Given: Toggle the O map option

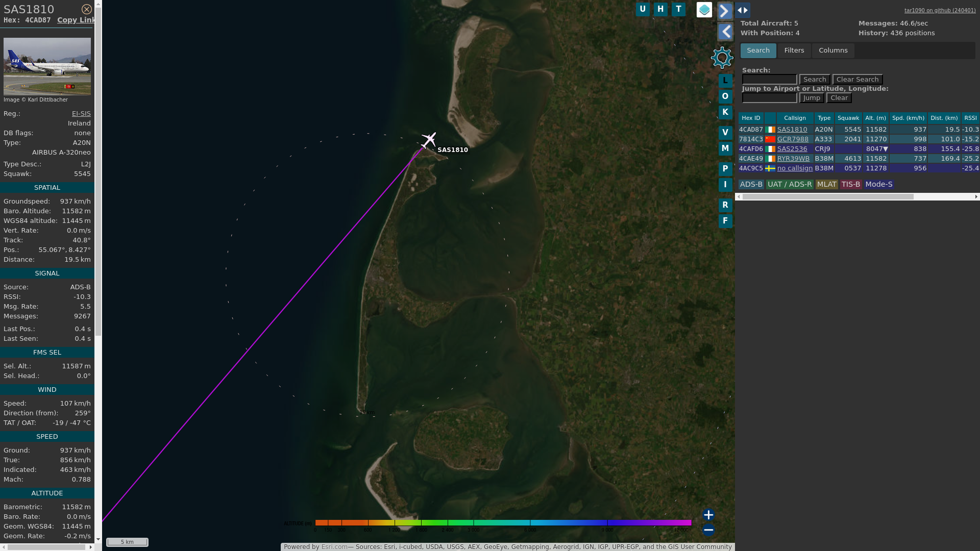Looking at the screenshot, I should [x=725, y=96].
